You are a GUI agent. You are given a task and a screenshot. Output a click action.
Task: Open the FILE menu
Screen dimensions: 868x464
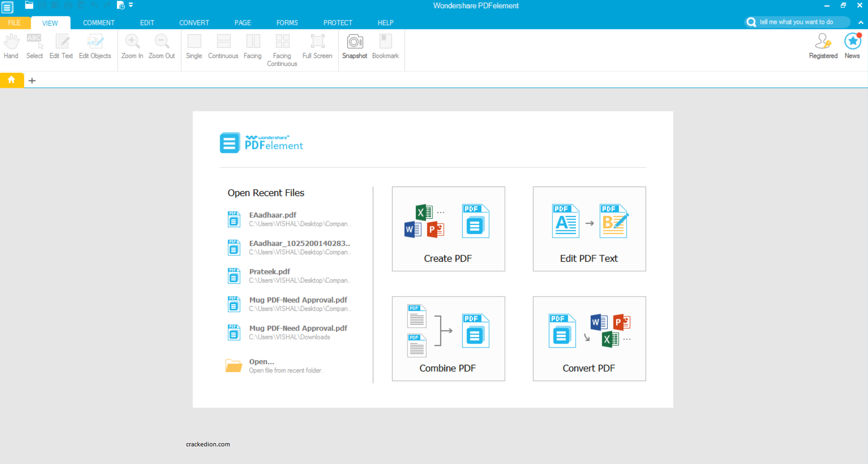(14, 23)
